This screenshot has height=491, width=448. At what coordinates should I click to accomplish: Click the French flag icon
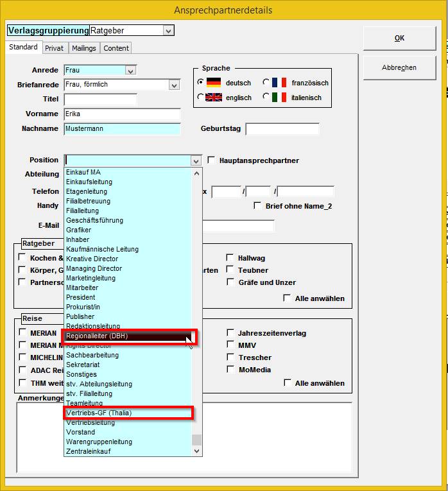pos(279,83)
